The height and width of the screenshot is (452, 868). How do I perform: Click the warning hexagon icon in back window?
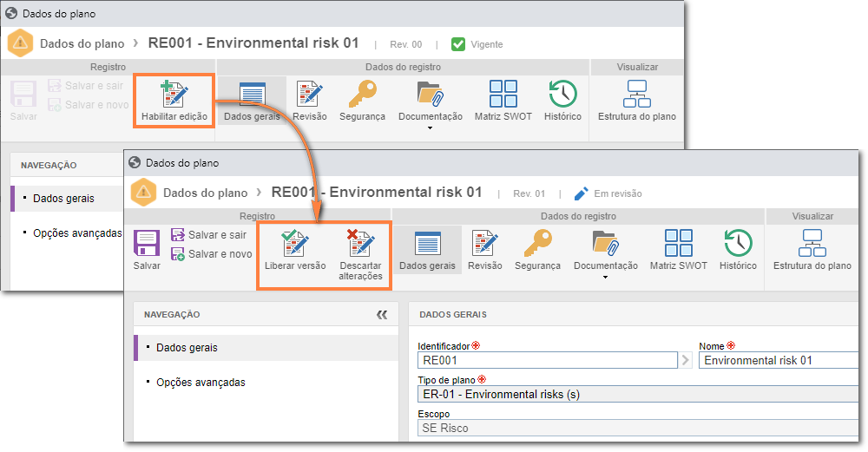21,43
